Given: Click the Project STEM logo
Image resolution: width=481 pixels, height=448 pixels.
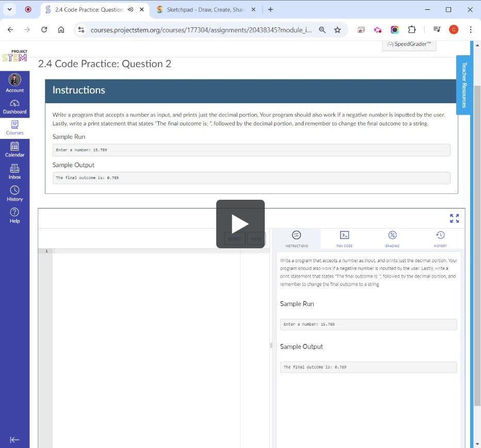Looking at the screenshot, I should (x=15, y=56).
